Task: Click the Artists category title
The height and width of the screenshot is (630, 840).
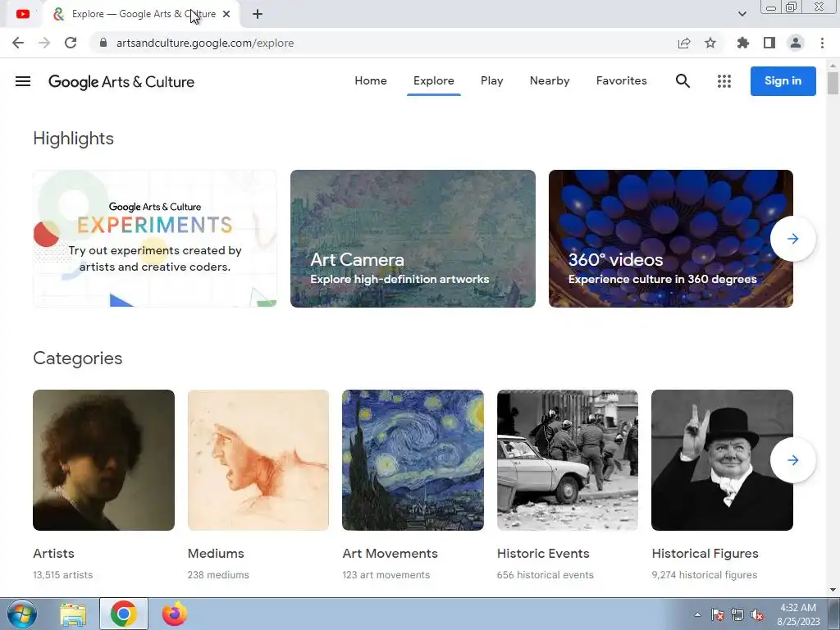Action: coord(53,554)
